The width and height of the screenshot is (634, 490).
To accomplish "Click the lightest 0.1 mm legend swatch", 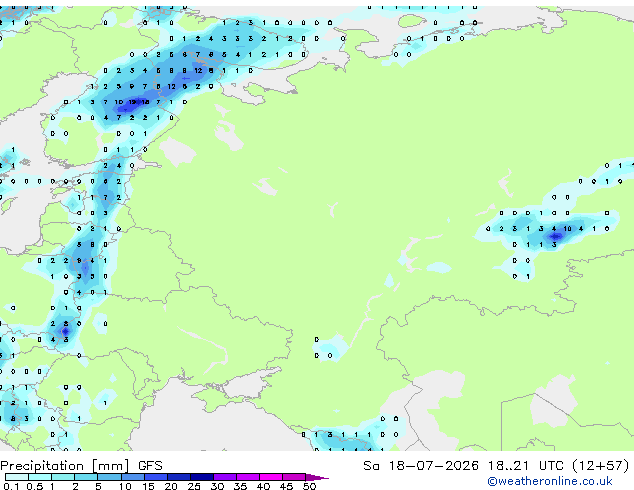I will pos(17,477).
